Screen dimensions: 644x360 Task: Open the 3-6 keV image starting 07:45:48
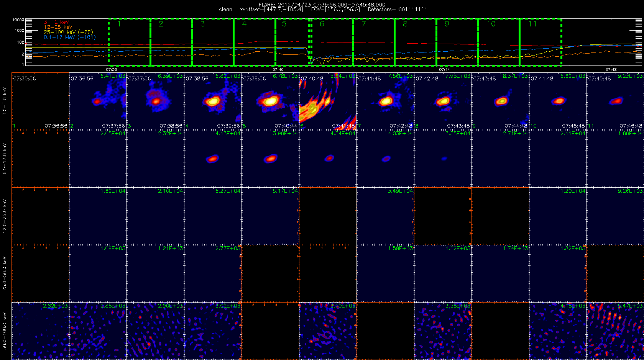tap(615, 101)
